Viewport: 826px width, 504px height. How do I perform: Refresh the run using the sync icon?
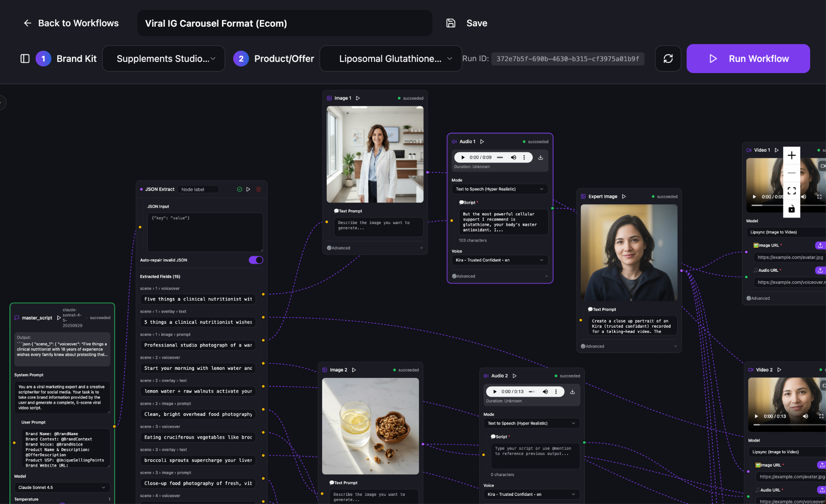[x=668, y=58]
